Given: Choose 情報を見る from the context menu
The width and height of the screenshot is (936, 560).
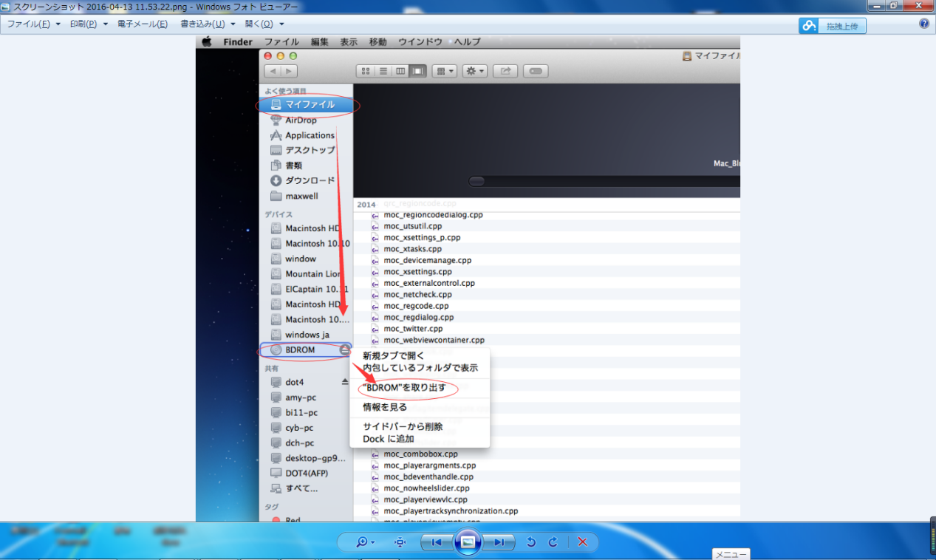Looking at the screenshot, I should point(384,407).
